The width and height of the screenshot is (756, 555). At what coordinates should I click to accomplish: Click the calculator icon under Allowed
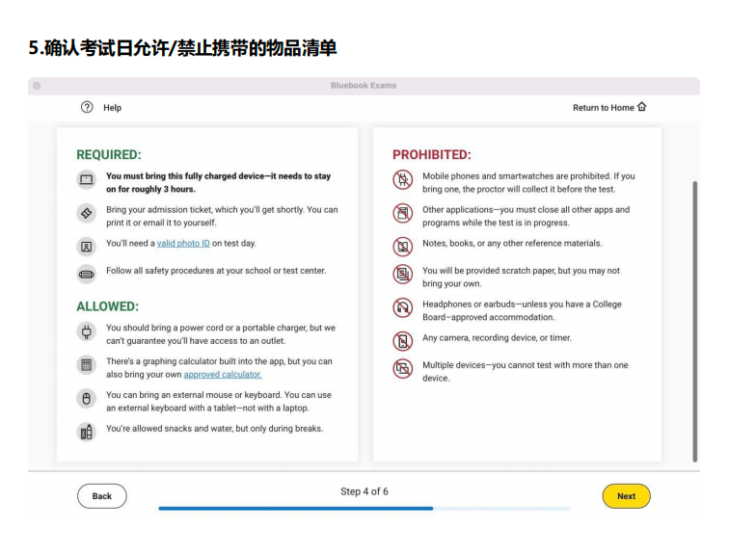[x=87, y=364]
